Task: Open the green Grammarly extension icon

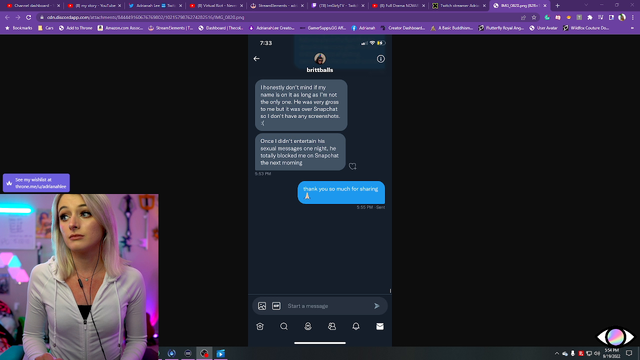Action: coord(547,18)
